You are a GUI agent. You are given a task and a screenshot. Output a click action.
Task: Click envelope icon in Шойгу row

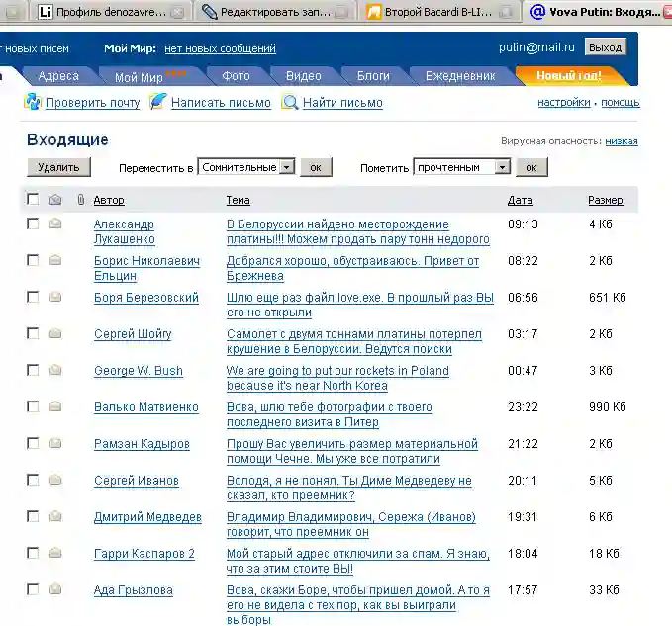click(x=55, y=333)
